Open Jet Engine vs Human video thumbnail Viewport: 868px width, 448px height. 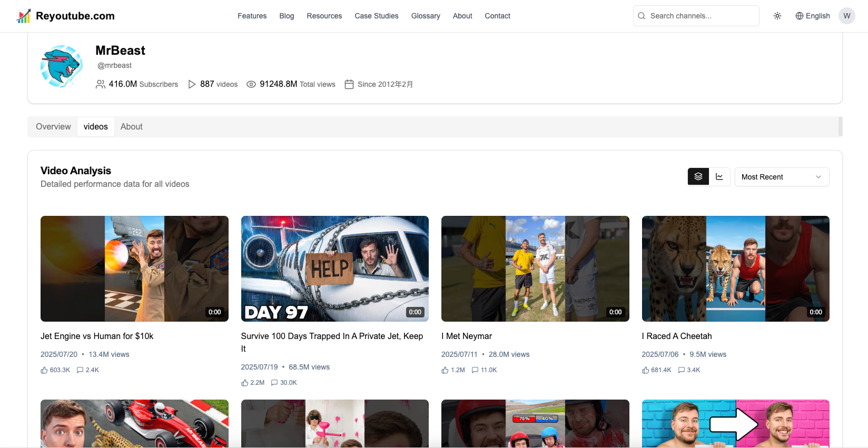(134, 268)
